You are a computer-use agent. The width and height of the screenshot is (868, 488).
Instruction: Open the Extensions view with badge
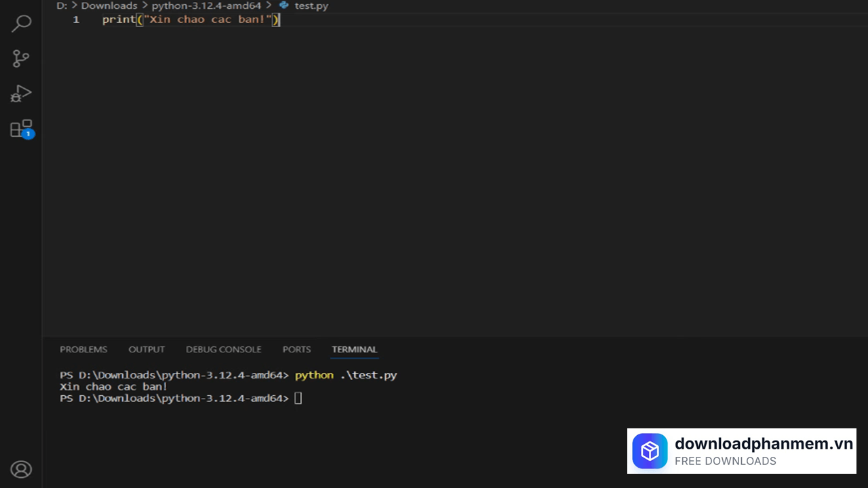(21, 129)
